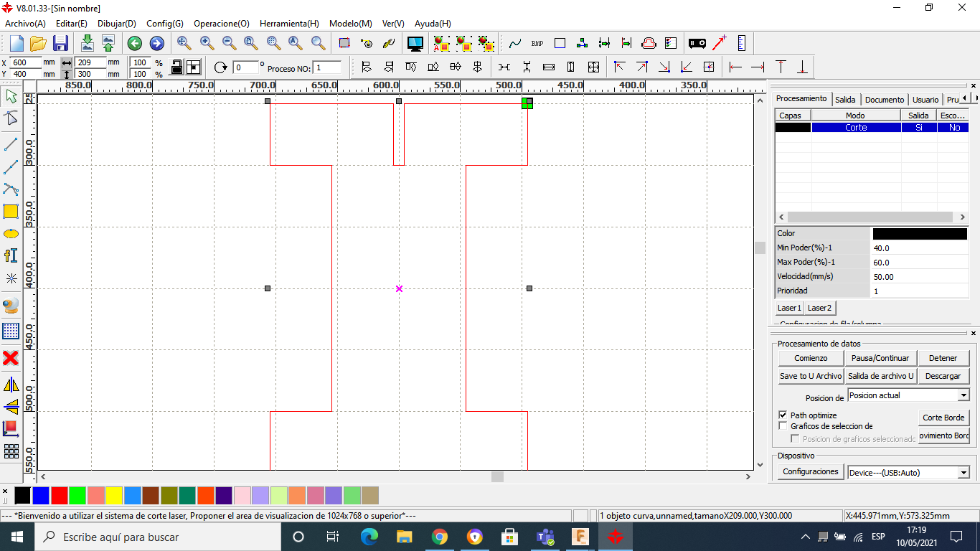This screenshot has width=980, height=551.
Task: Click the Windows Start button
Action: 17,537
